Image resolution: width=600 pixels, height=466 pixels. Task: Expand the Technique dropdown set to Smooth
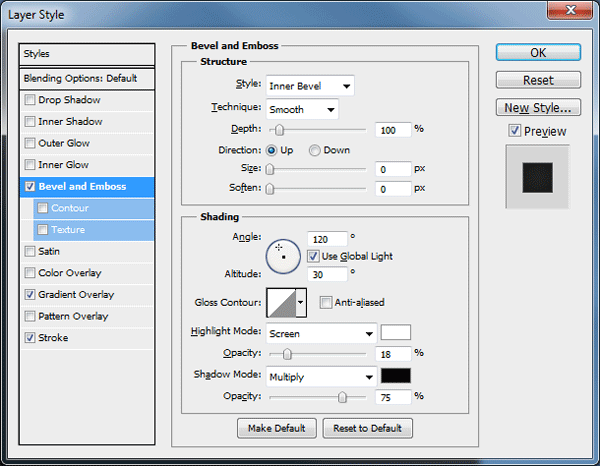click(302, 109)
